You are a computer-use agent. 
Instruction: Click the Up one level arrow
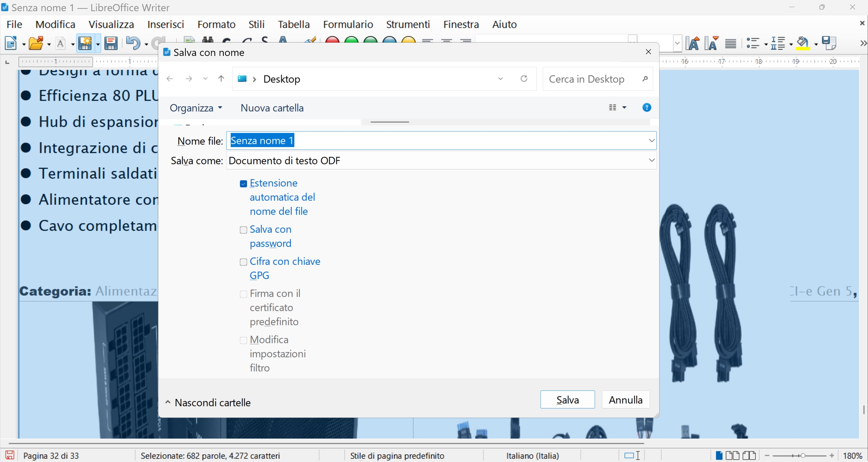point(221,79)
